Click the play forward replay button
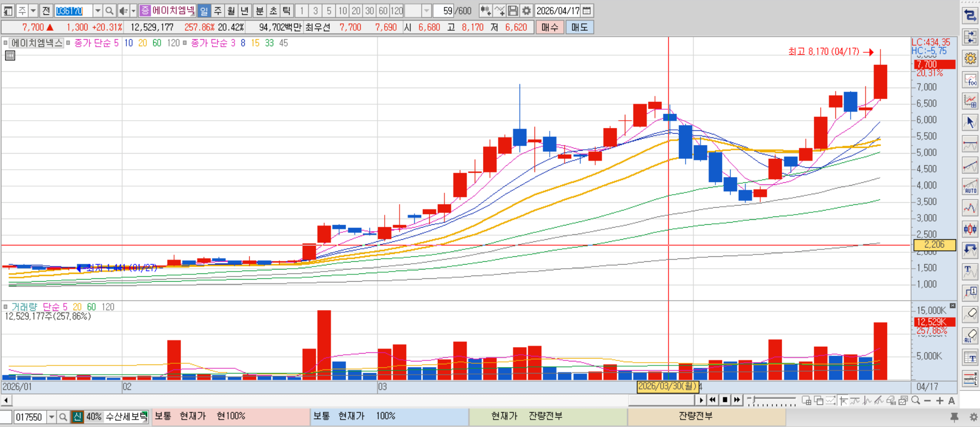 701,400
